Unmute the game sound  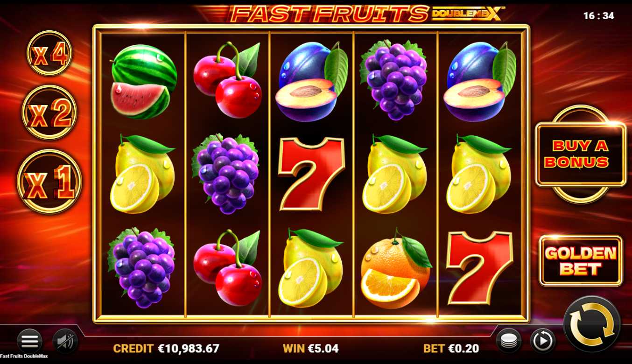(65, 341)
